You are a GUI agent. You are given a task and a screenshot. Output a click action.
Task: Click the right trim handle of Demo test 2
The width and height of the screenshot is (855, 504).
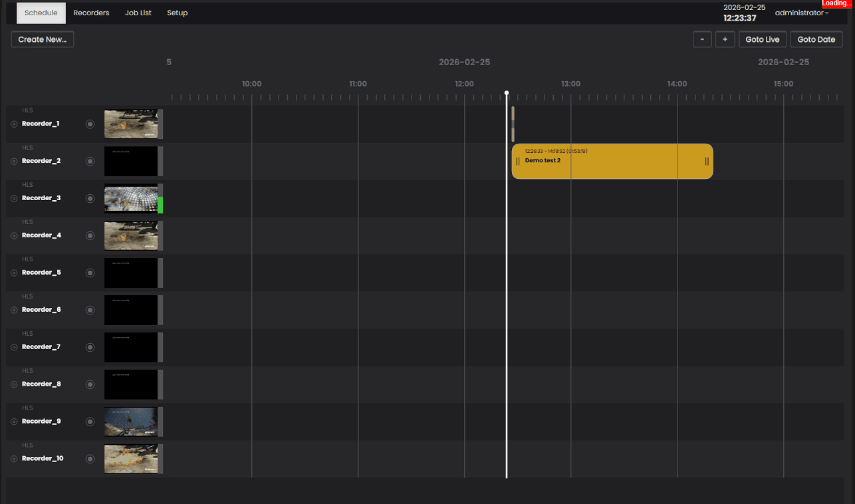point(705,161)
